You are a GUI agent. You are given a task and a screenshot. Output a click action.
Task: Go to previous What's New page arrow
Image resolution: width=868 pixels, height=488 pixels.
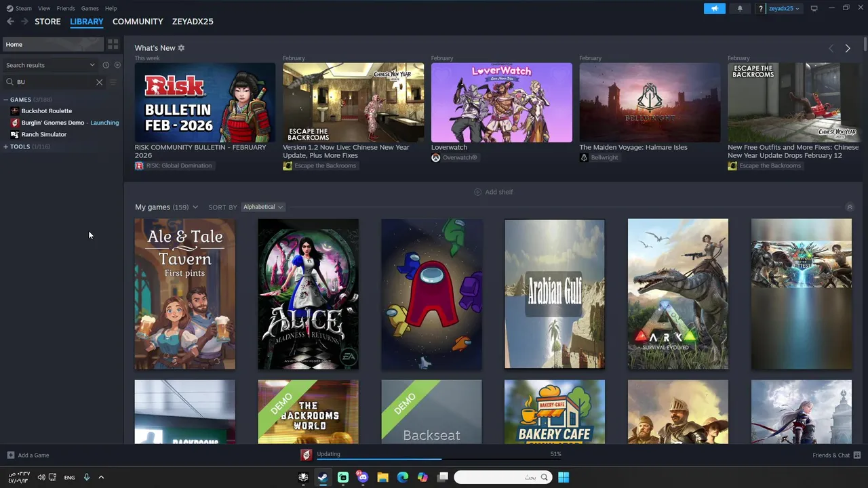[831, 48]
